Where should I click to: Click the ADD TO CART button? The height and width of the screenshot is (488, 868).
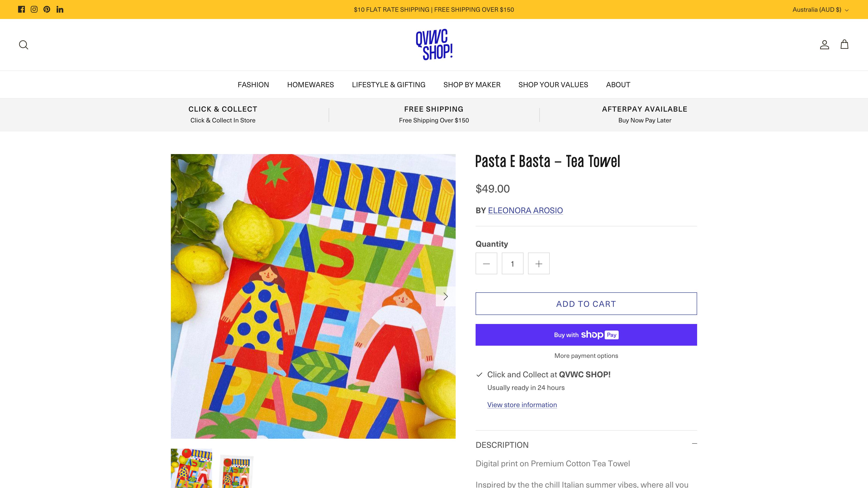586,304
